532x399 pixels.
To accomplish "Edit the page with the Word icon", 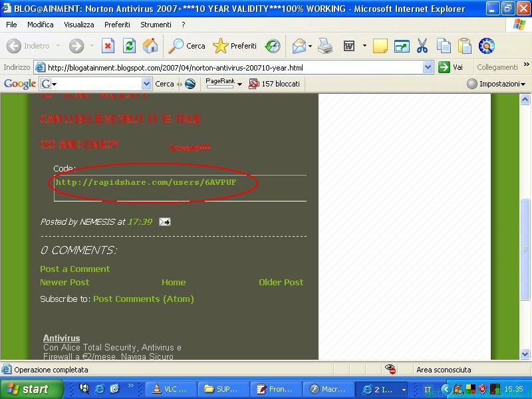I will (x=349, y=46).
